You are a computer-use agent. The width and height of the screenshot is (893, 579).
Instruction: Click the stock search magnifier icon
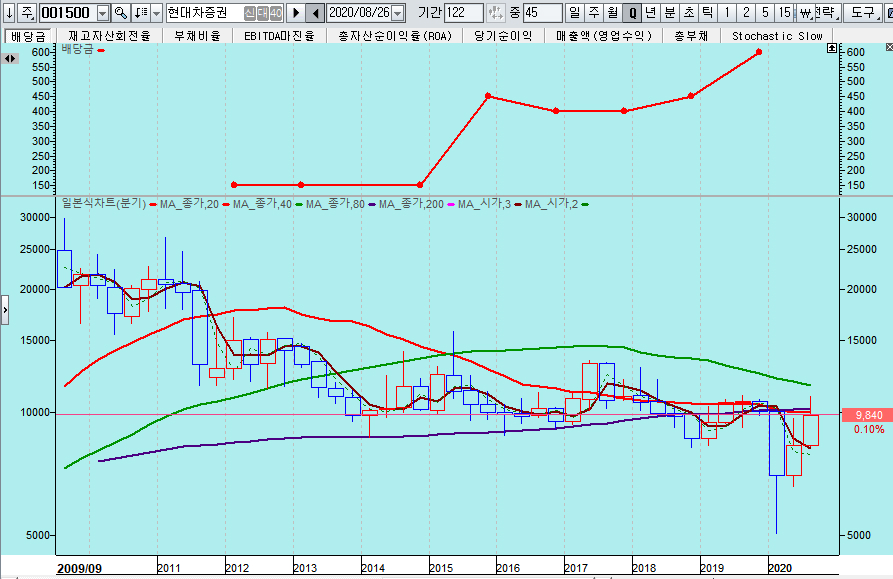pyautogui.click(x=122, y=13)
